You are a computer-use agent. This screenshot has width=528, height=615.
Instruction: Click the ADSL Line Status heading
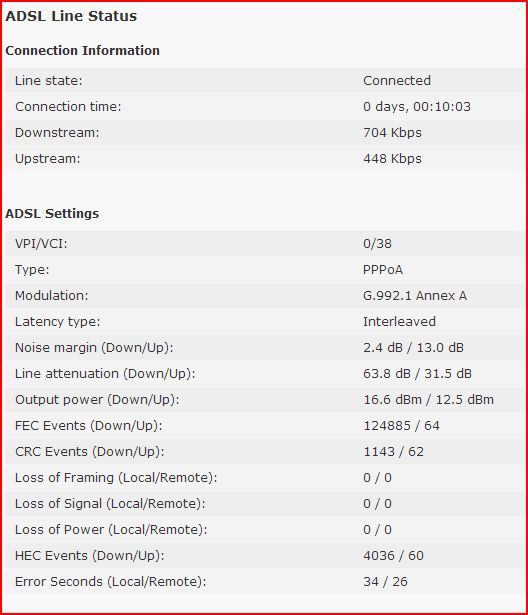[71, 16]
